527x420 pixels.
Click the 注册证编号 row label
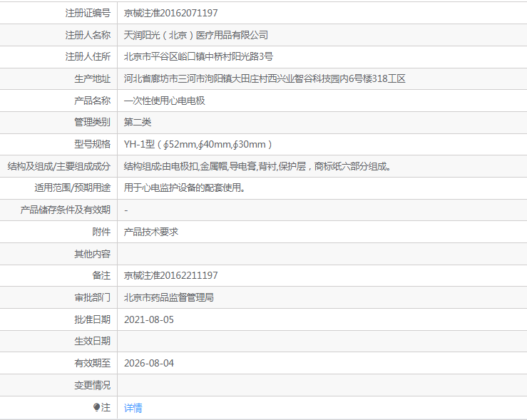[x=88, y=13]
